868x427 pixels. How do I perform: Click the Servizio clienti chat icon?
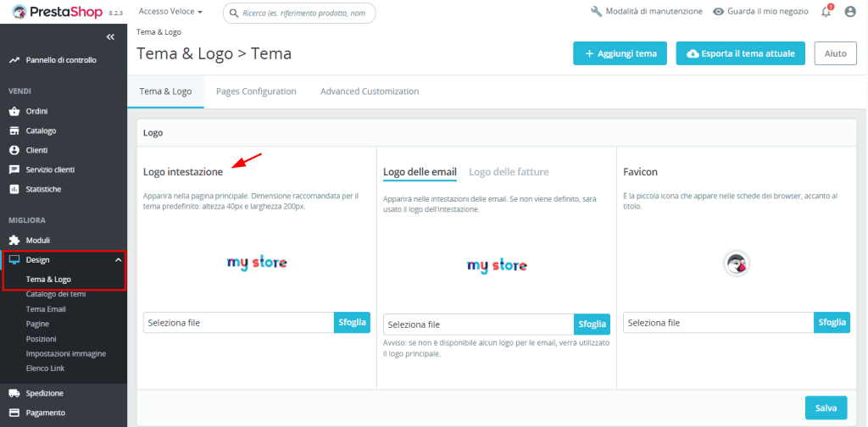14,169
